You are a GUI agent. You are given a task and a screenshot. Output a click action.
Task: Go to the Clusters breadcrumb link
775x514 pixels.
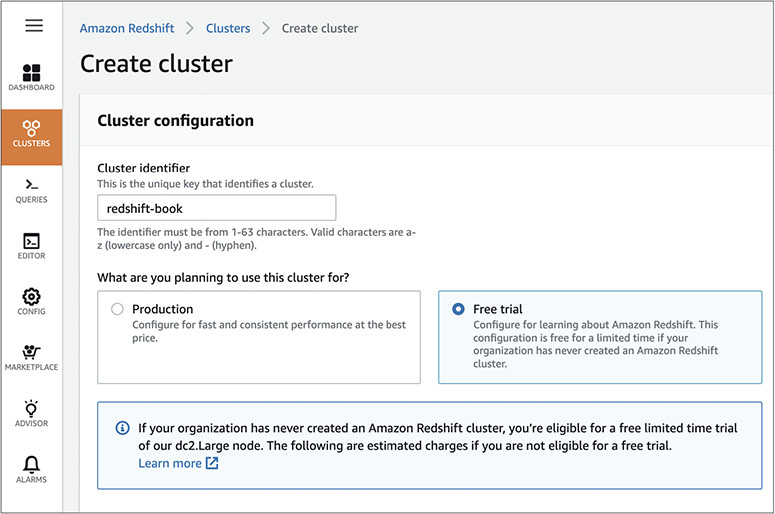click(228, 28)
